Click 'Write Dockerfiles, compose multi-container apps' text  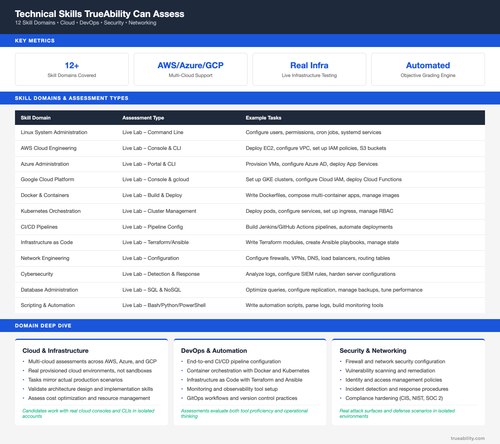(322, 195)
